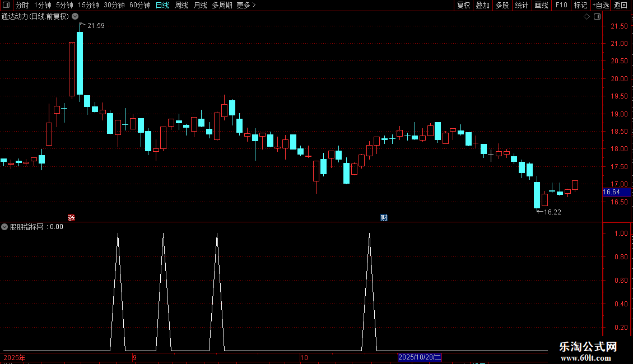Select the 60分钟 period
This screenshot has width=633, height=364.
click(140, 5)
